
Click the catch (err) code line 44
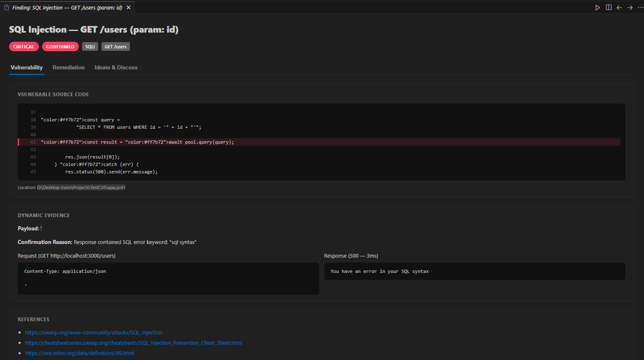coord(97,164)
